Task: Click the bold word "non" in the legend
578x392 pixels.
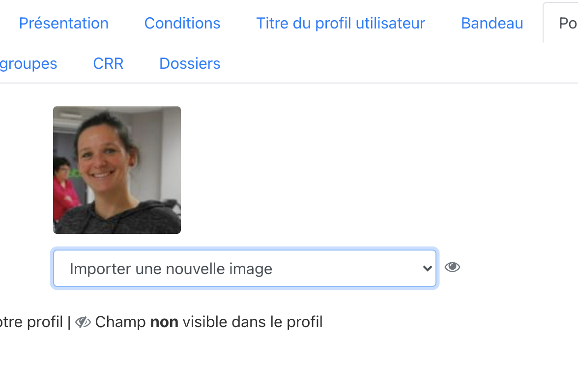Action: (x=164, y=322)
